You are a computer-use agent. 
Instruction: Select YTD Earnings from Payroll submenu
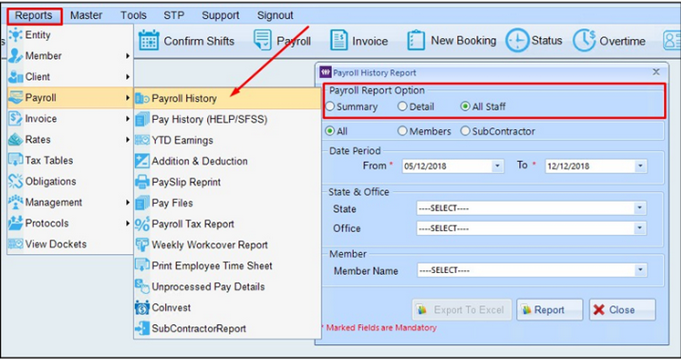pyautogui.click(x=182, y=140)
